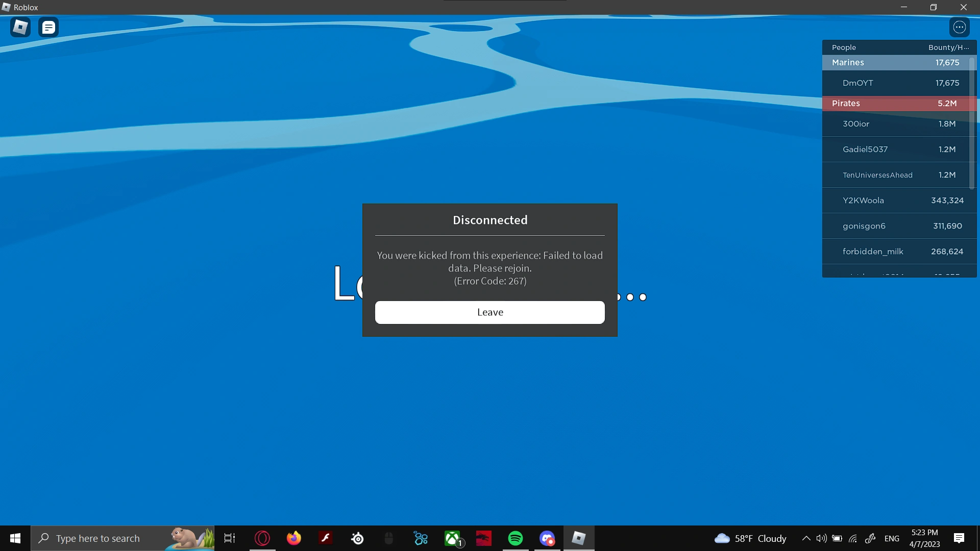Viewport: 980px width, 551px height.
Task: Open Spotify from taskbar
Action: [x=516, y=538]
